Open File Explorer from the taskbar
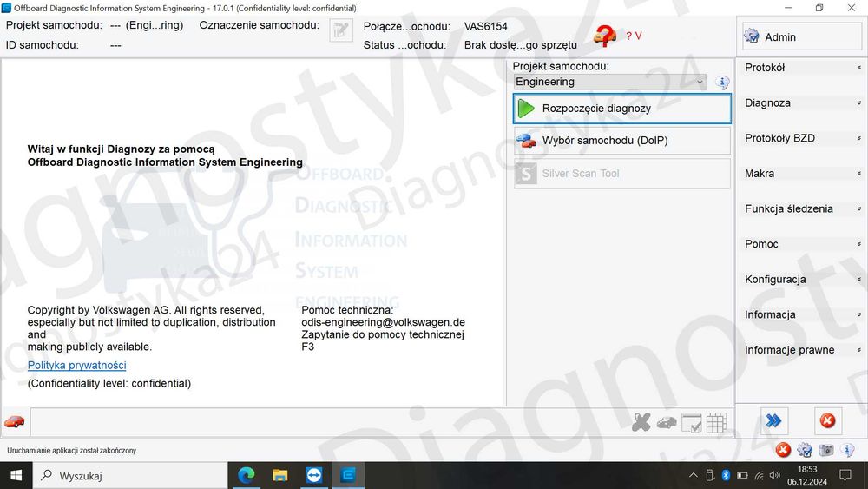The image size is (868, 489). (280, 476)
